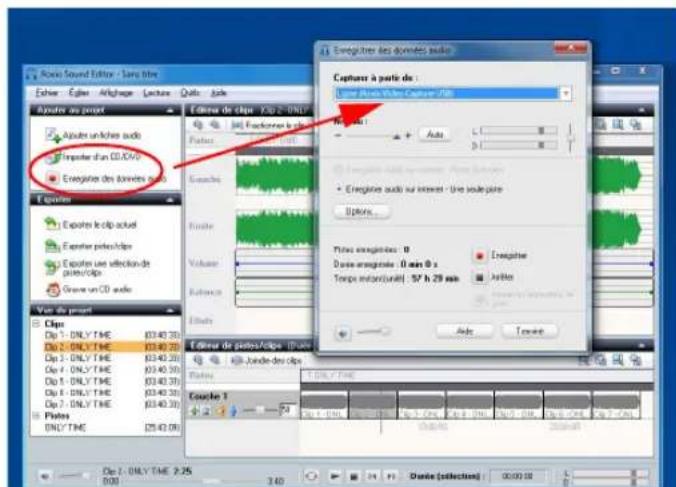Click the Graver un CD audio icon
The width and height of the screenshot is (676, 487).
click(53, 290)
